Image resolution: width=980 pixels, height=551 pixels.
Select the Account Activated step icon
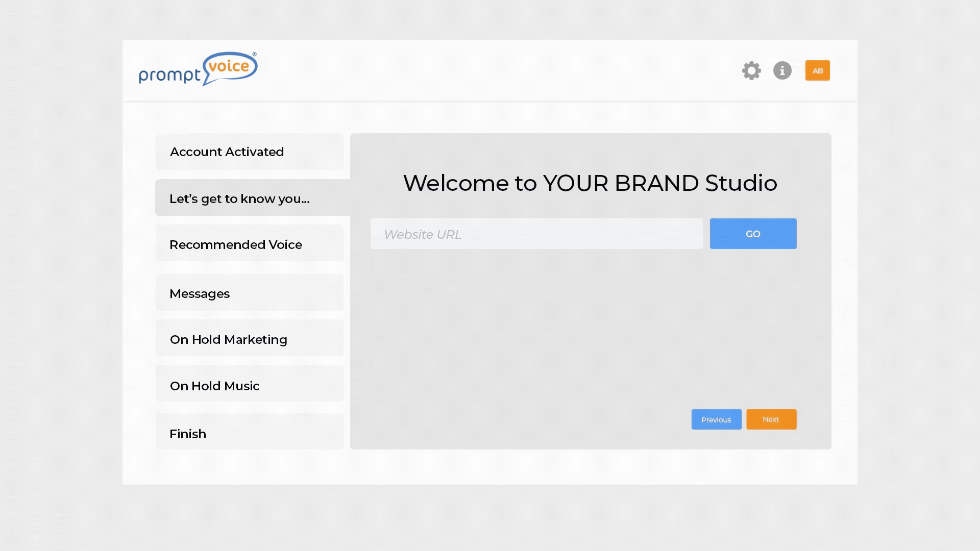[249, 152]
